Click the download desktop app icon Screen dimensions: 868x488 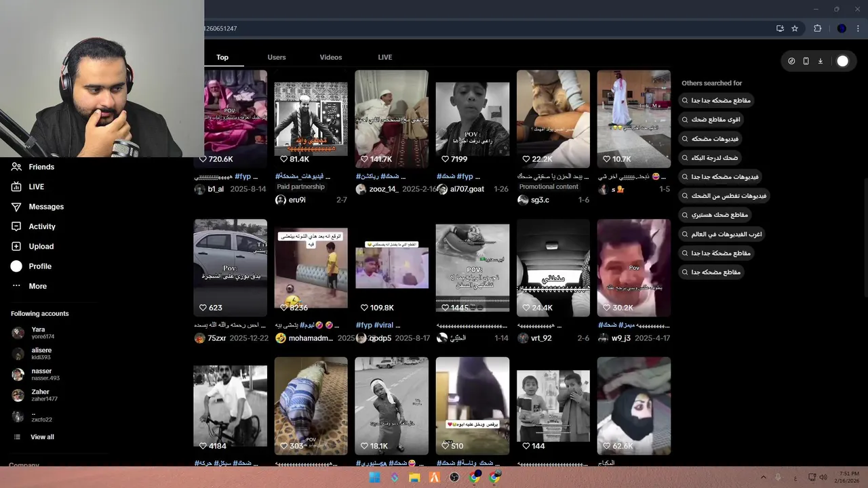pos(820,61)
